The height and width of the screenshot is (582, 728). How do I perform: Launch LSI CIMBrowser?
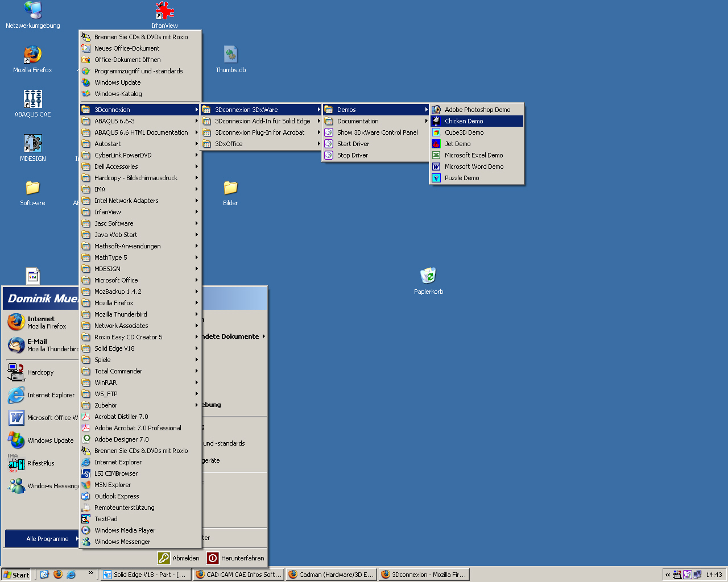click(x=140, y=473)
